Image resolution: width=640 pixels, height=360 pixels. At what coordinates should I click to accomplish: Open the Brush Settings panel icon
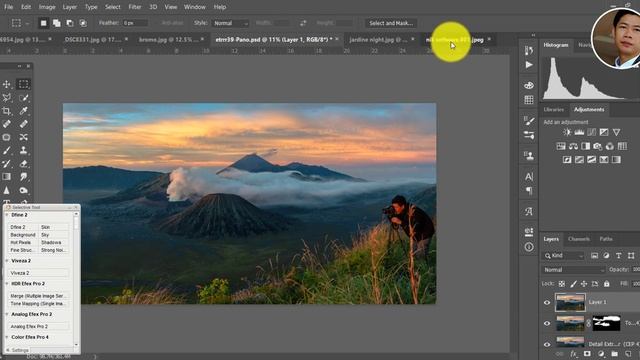pyautogui.click(x=529, y=135)
